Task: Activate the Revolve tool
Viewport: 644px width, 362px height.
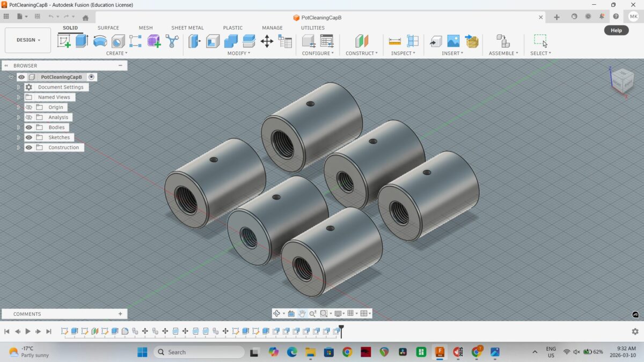Action: [100, 41]
